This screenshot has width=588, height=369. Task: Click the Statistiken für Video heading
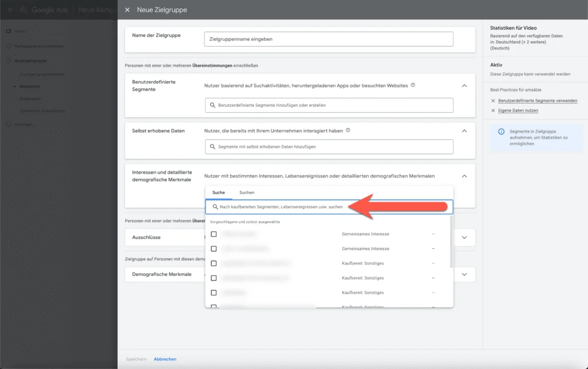click(513, 28)
